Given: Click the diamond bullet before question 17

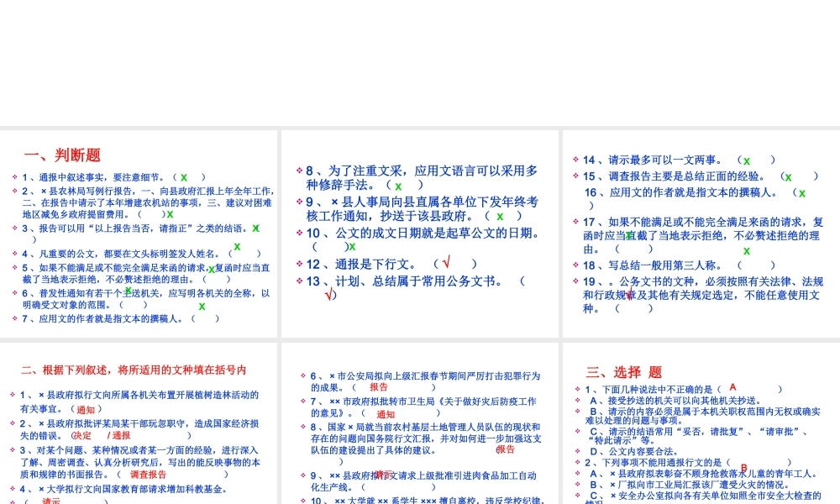Looking at the screenshot, I should click(575, 222).
